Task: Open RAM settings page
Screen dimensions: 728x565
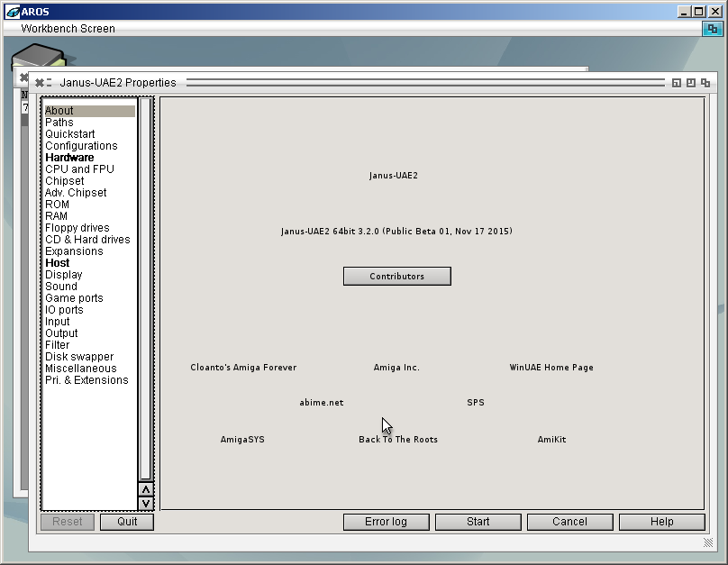Action: coord(89,216)
